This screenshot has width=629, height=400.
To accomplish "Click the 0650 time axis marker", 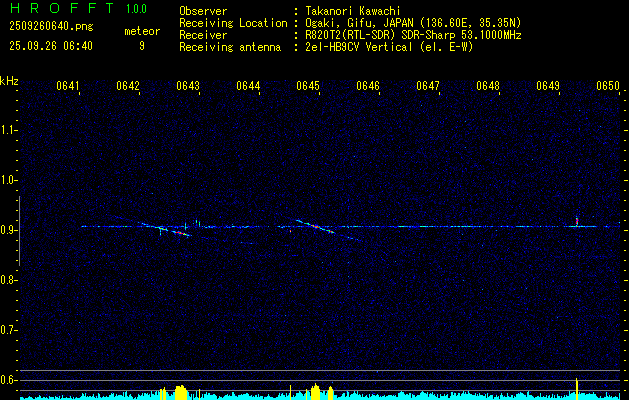I will (608, 86).
